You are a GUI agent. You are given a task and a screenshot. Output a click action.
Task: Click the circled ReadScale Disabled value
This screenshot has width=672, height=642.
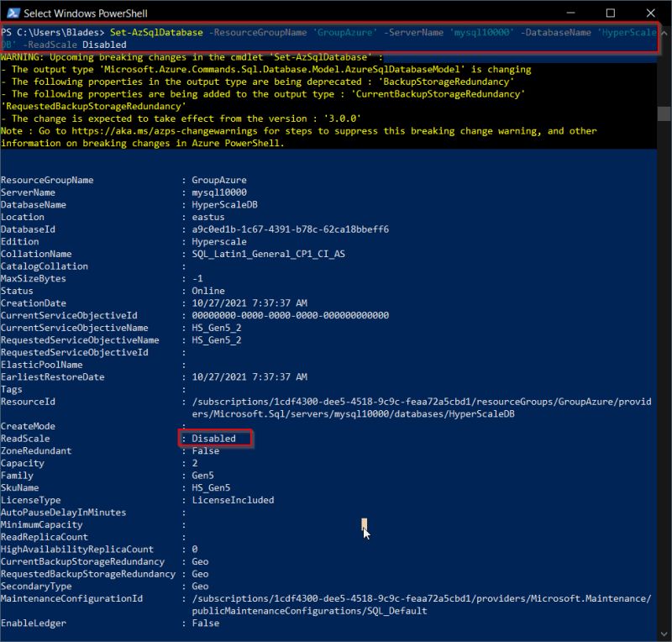[214, 438]
